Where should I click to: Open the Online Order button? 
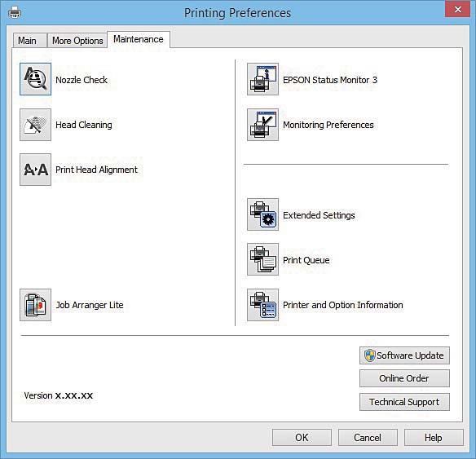[x=404, y=378]
